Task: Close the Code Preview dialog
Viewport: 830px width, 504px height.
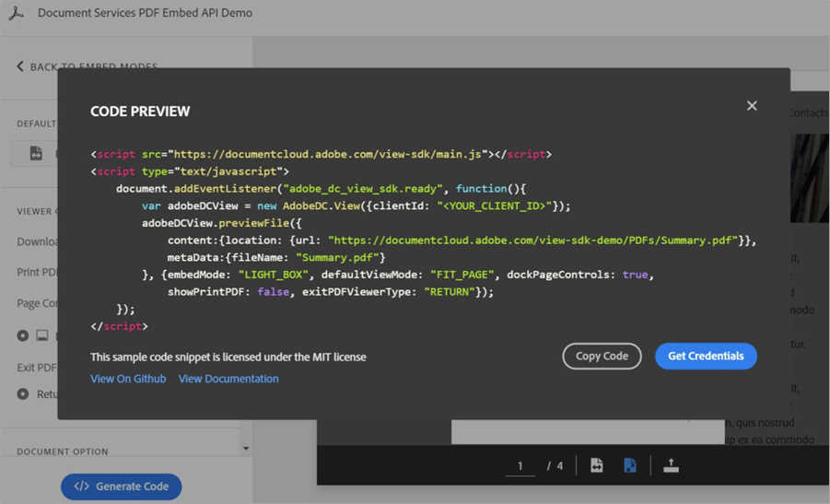Action: [752, 106]
